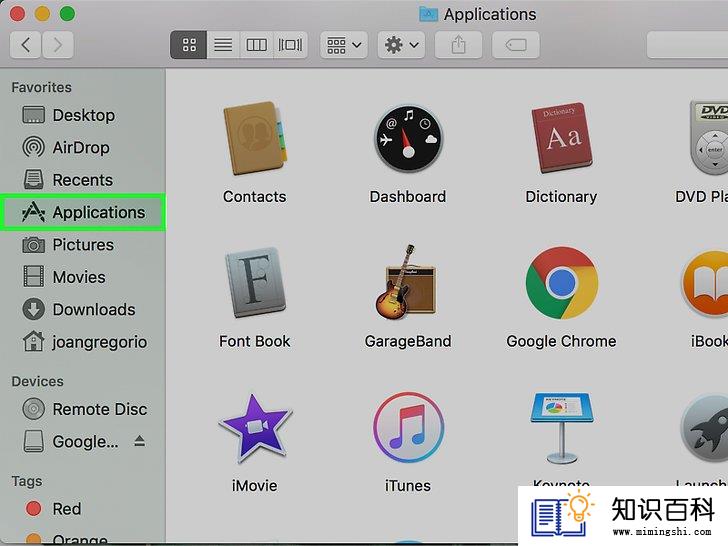Open the Dashboard app icon
The image size is (728, 546).
tap(408, 138)
